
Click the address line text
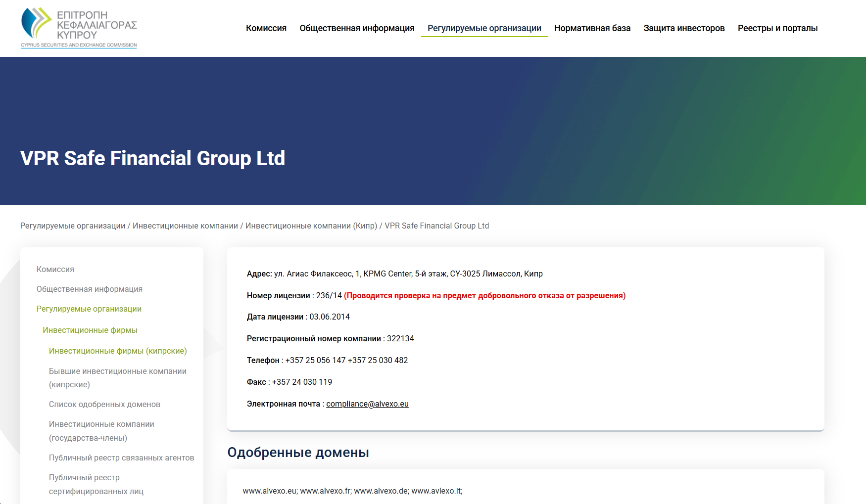[395, 274]
